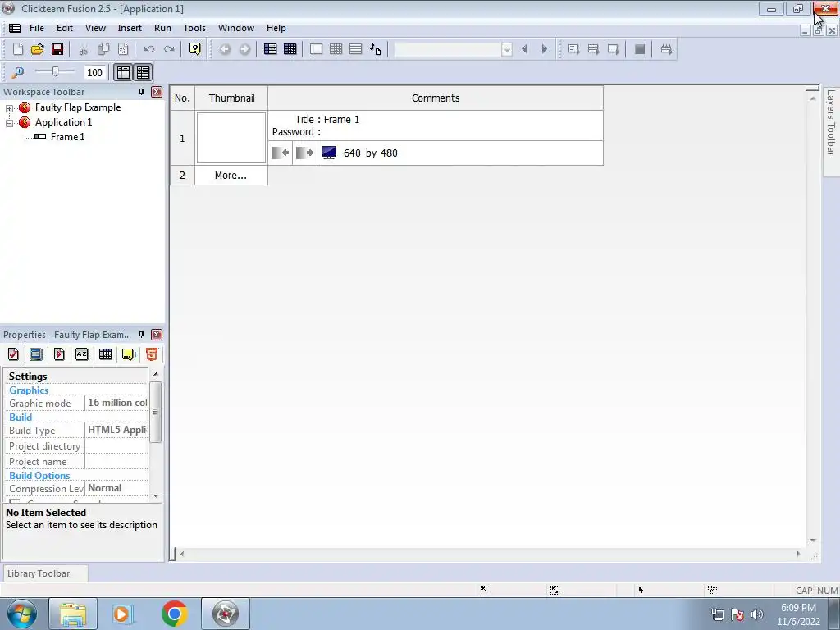Click the Frame 1 thumbnail in the storyboard
Screen dimensions: 840x630
231,138
